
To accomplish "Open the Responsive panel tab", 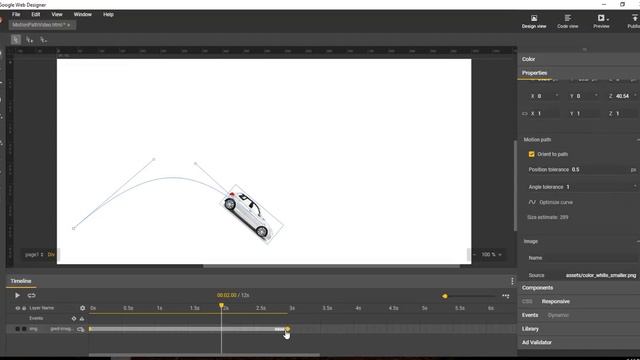I will click(556, 302).
